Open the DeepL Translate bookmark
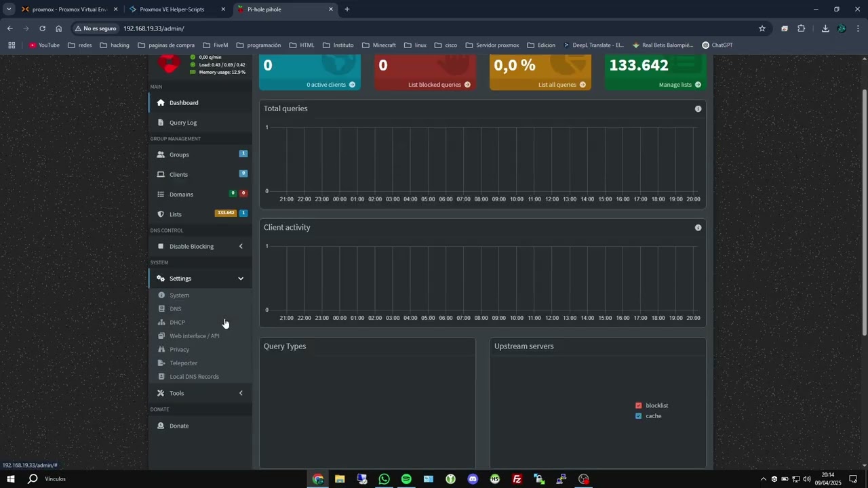 593,45
